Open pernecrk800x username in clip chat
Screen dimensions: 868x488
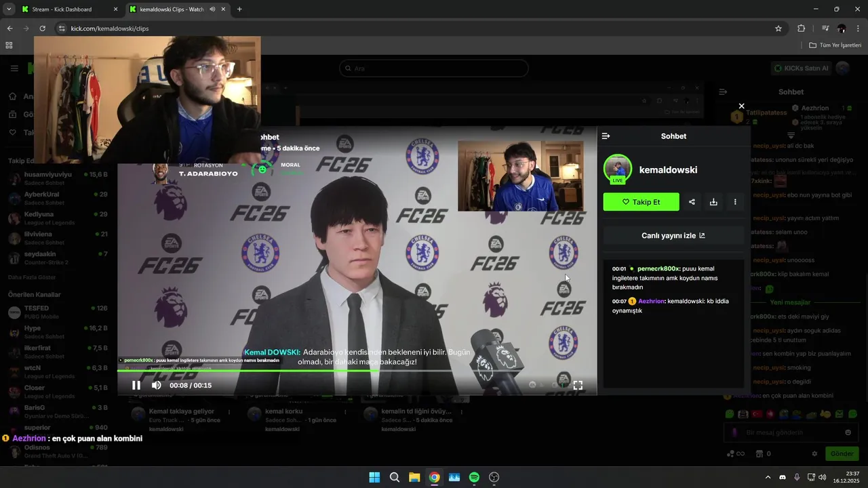[658, 269]
